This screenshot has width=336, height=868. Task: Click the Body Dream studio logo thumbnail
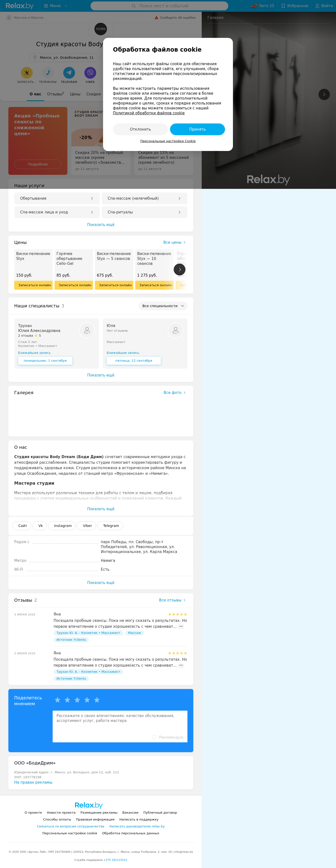pyautogui.click(x=101, y=29)
